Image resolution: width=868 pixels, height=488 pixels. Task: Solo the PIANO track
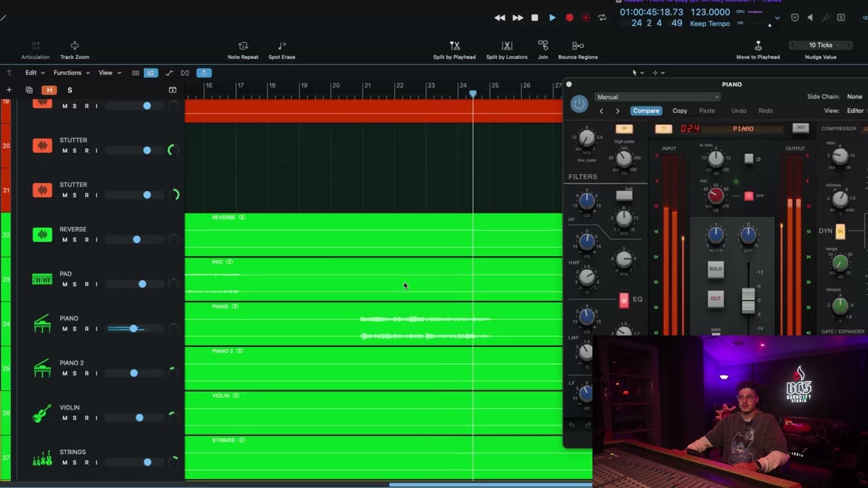click(75, 329)
